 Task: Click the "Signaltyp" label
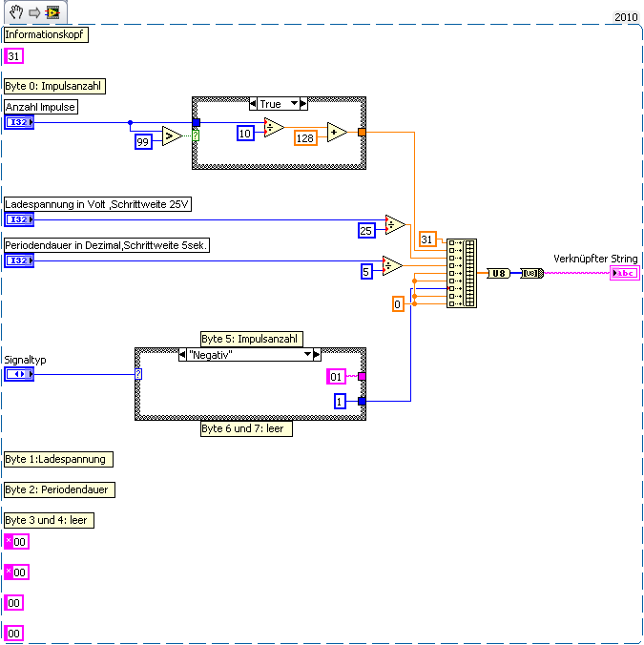(x=25, y=360)
